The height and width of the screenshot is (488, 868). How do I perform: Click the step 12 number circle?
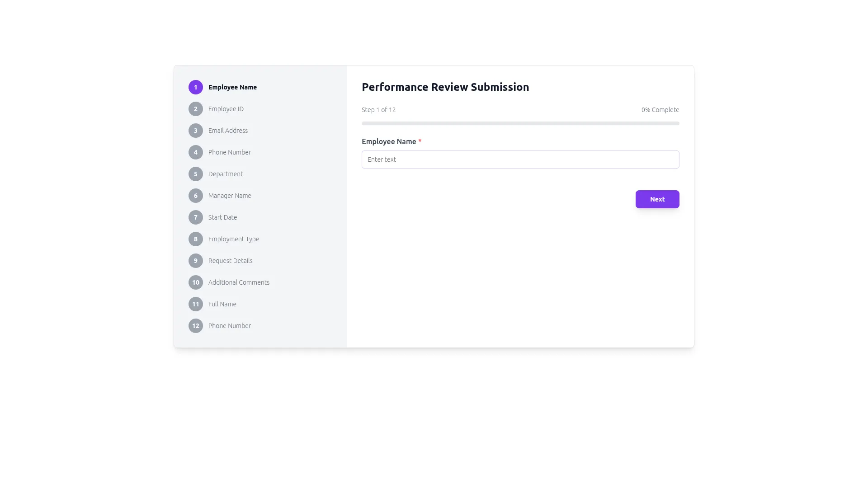(x=195, y=326)
